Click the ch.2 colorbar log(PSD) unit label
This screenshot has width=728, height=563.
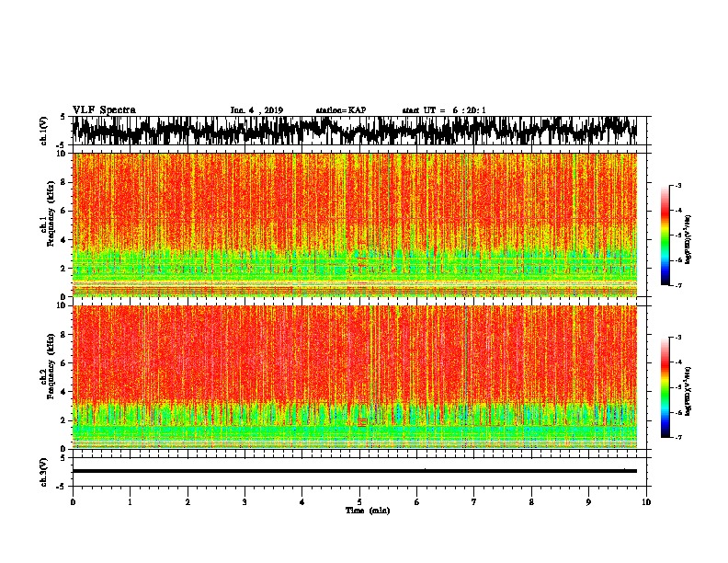688,391
